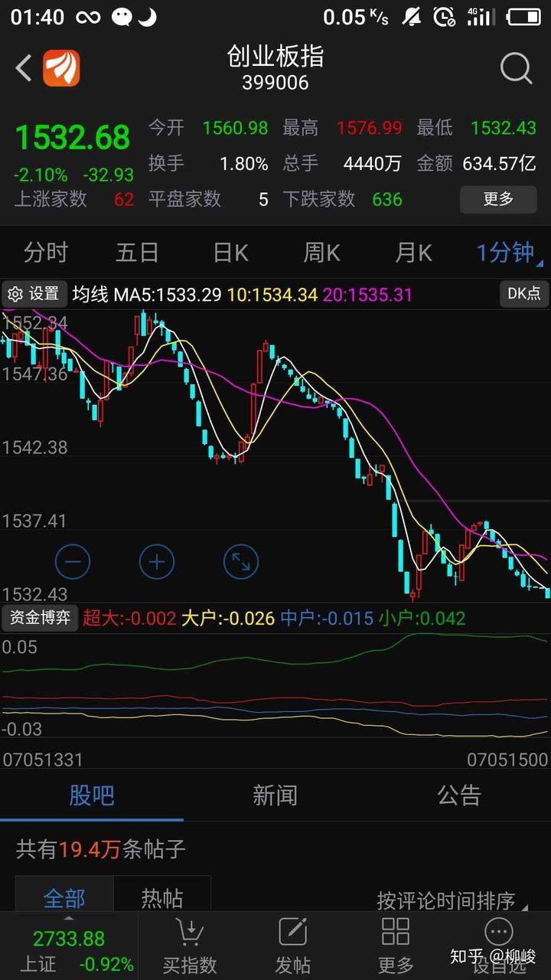Tap the MA 10:1534.34 value
The image size is (551, 980).
pyautogui.click(x=272, y=294)
